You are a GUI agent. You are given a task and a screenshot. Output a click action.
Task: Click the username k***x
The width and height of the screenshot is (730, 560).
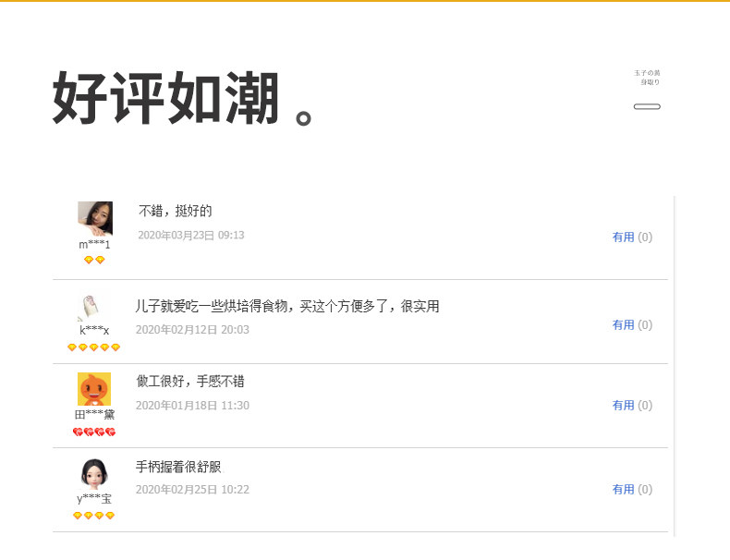click(x=94, y=331)
